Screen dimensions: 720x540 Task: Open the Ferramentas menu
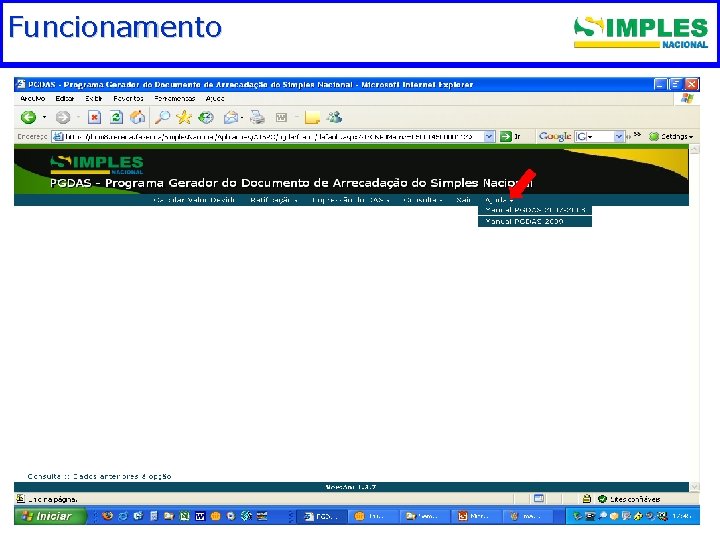click(x=174, y=98)
